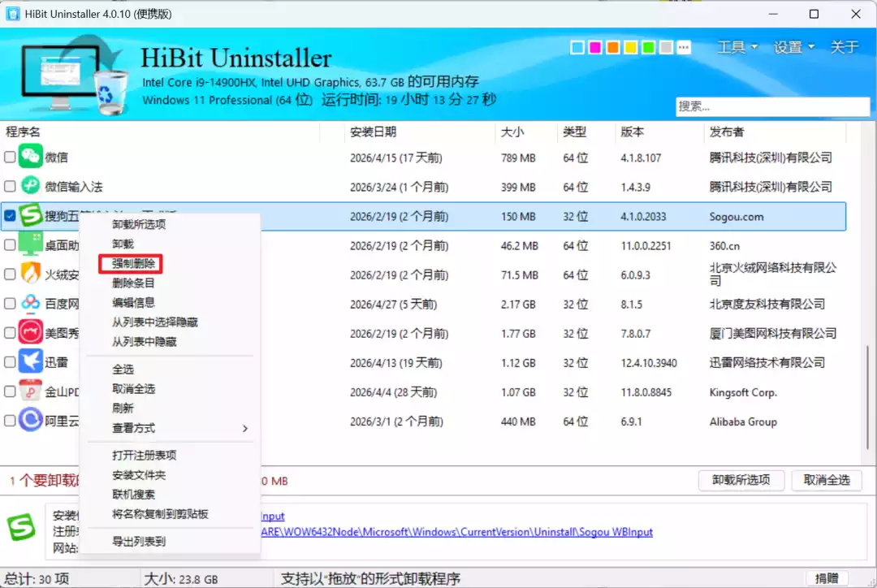Screen dimensions: 877x588
Task: Check the 微信 row checkbox
Action: [10, 157]
